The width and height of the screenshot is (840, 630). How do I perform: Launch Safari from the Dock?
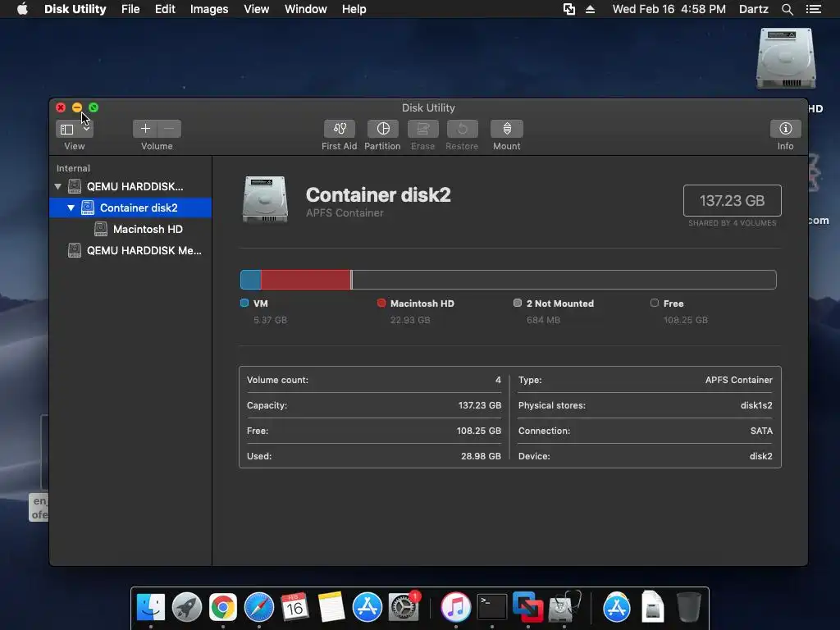coord(258,607)
